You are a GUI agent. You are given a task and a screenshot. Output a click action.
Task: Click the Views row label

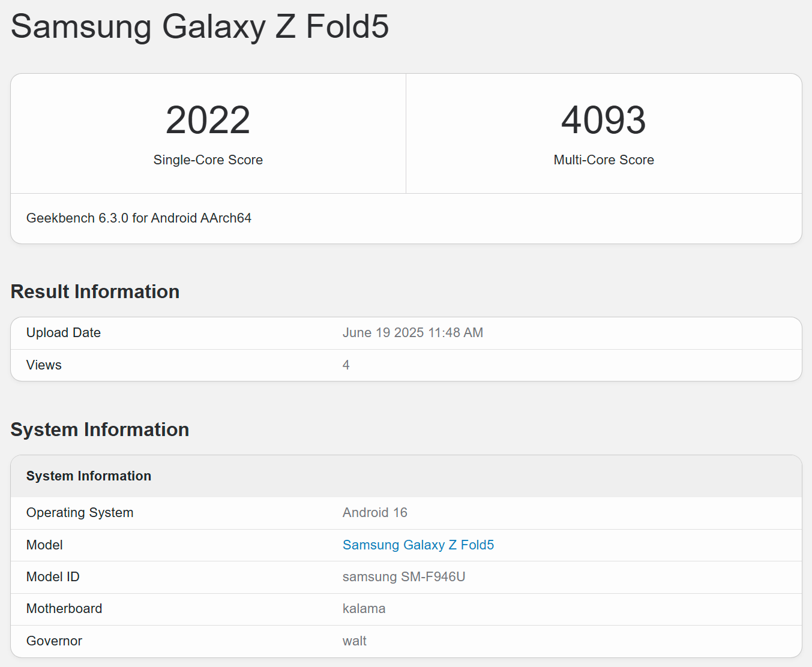coord(44,365)
